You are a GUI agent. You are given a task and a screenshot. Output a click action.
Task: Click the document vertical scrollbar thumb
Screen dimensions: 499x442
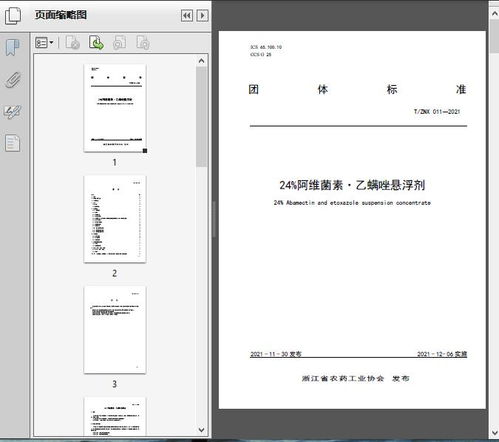point(495,36)
